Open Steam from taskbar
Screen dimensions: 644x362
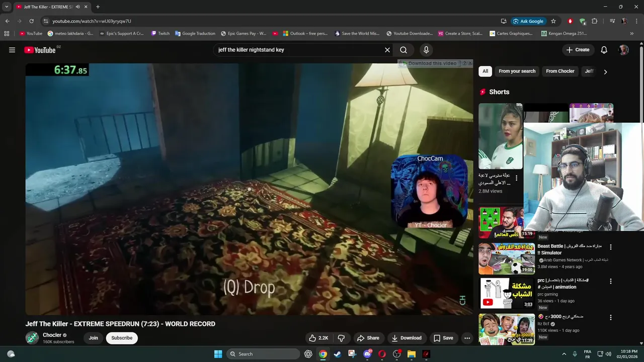point(338,354)
